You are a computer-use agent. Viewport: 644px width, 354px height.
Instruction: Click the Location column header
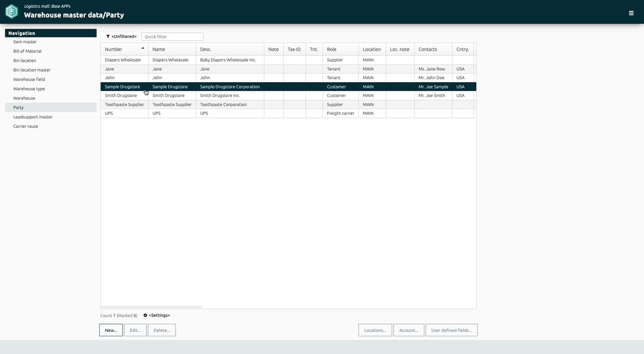372,49
